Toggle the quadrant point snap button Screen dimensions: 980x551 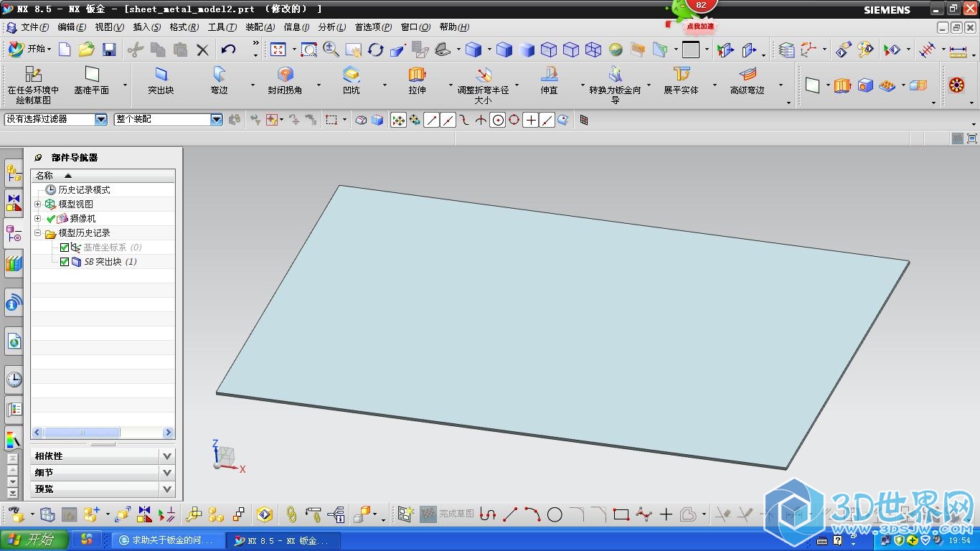[x=514, y=120]
